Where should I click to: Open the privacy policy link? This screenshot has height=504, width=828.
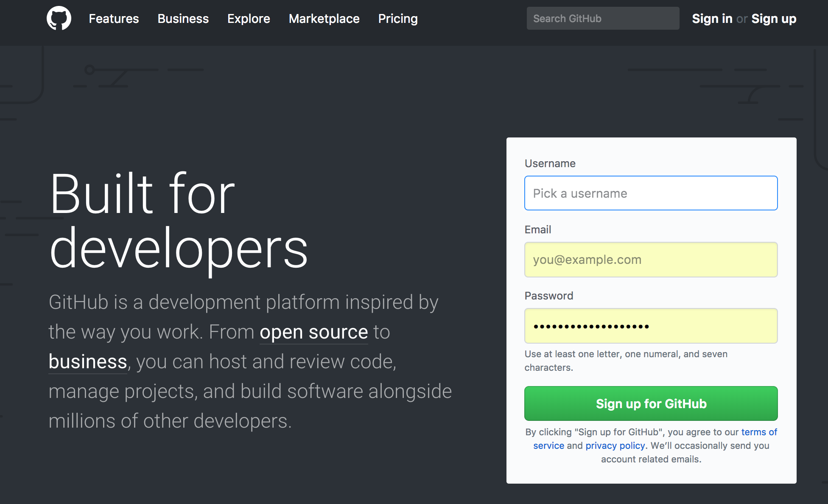(x=615, y=445)
